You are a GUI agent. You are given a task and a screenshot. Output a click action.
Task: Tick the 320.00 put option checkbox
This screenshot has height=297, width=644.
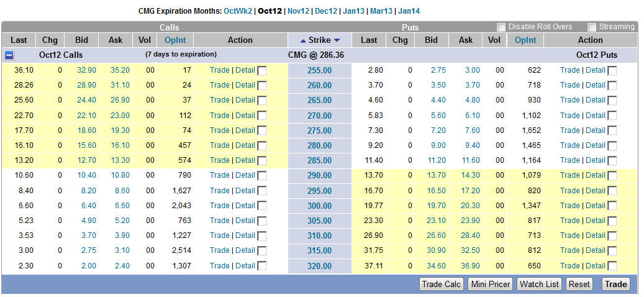tap(612, 266)
